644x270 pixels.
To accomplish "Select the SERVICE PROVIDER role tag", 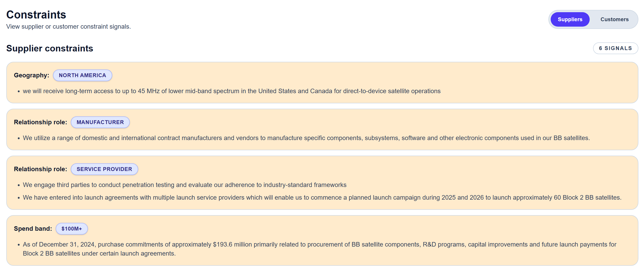I will click(104, 169).
